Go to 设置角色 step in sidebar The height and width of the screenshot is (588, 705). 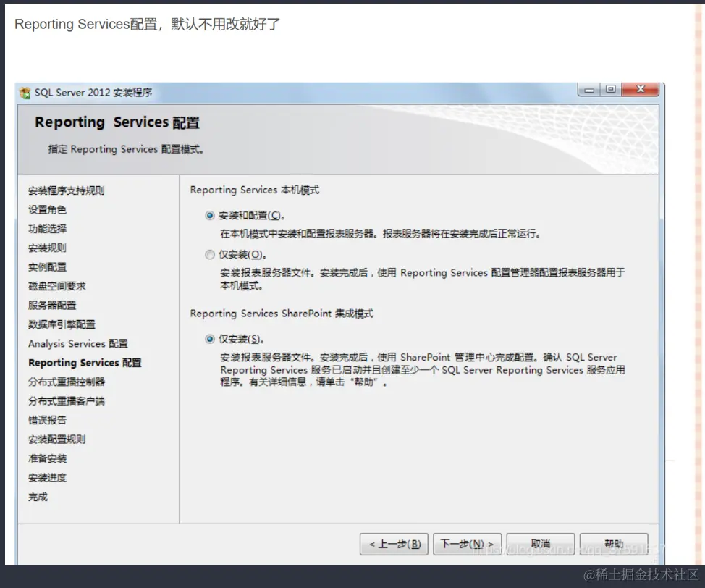click(x=47, y=210)
